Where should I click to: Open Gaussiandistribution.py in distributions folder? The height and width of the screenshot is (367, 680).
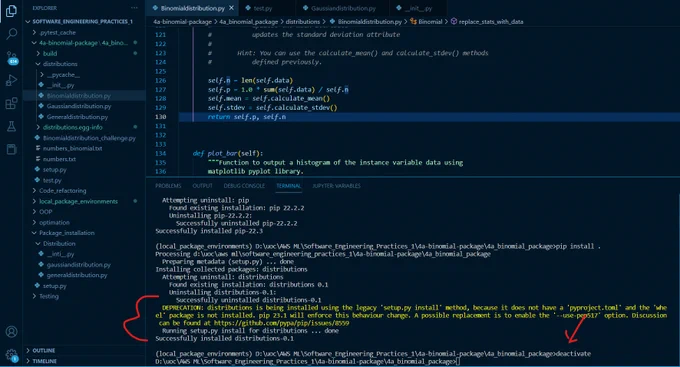pyautogui.click(x=79, y=106)
